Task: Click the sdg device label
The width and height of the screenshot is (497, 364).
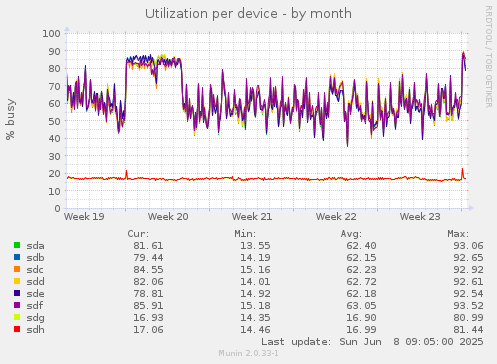Action: pyautogui.click(x=35, y=318)
